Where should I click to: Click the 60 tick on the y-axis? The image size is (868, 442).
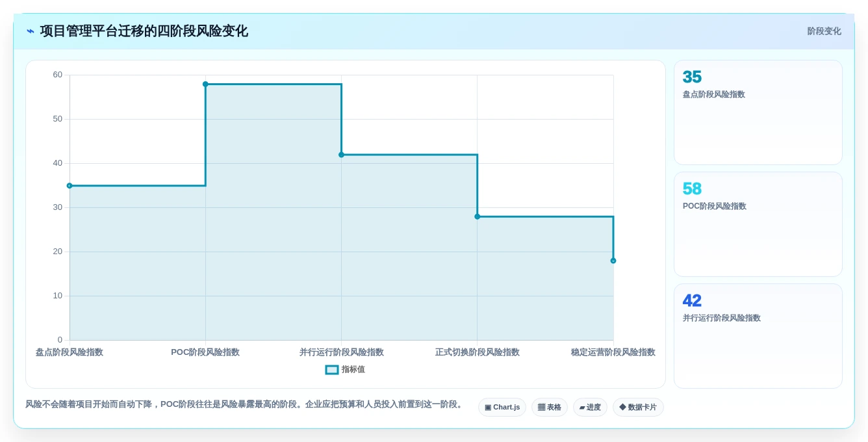pyautogui.click(x=58, y=75)
